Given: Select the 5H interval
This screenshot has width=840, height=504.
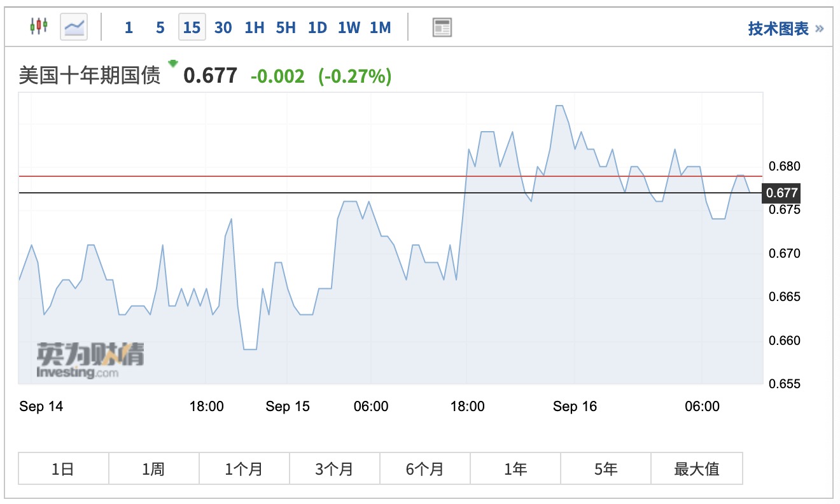Looking at the screenshot, I should pyautogui.click(x=286, y=27).
